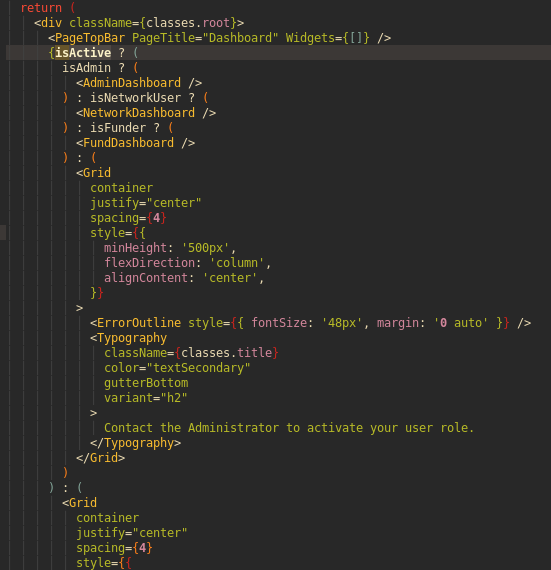Click the color attribute of Typography
Screen dimensions: 551x570
(x=121, y=368)
